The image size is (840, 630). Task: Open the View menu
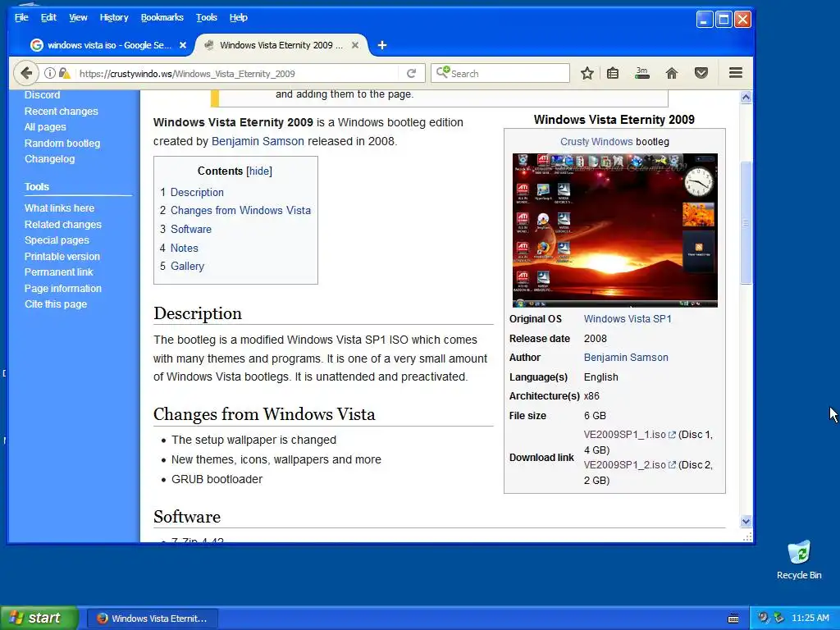point(78,17)
